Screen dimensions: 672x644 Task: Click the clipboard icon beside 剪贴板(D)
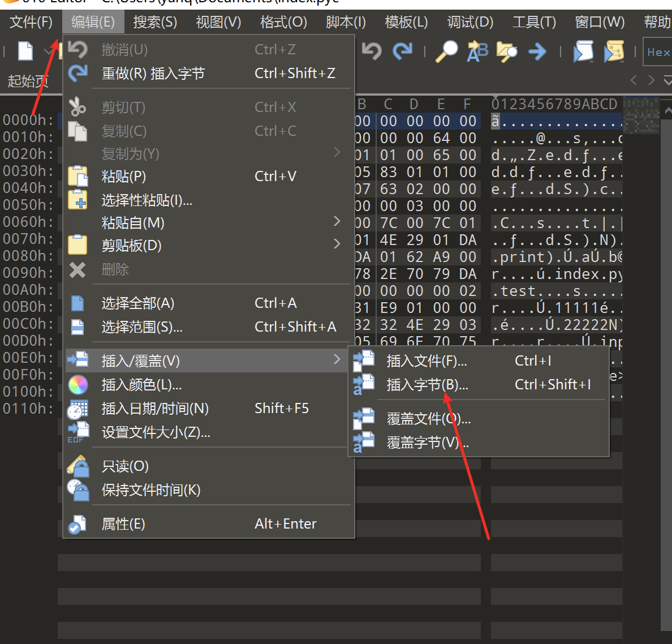coord(77,245)
